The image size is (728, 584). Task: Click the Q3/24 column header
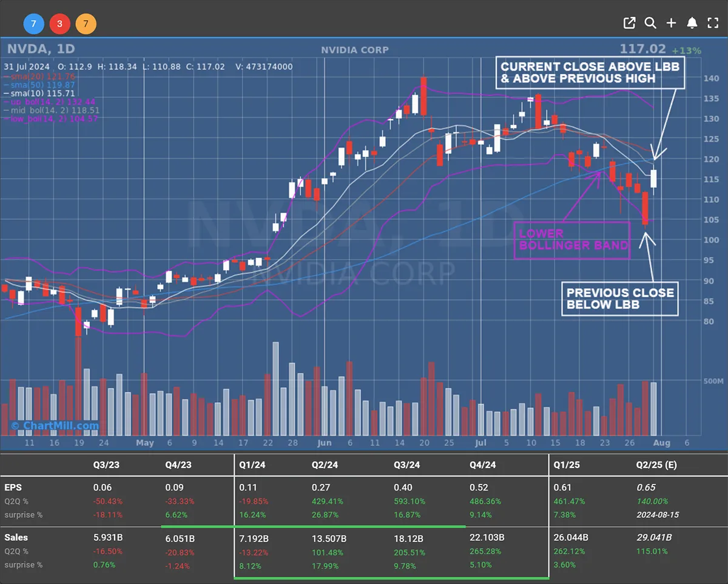406,465
